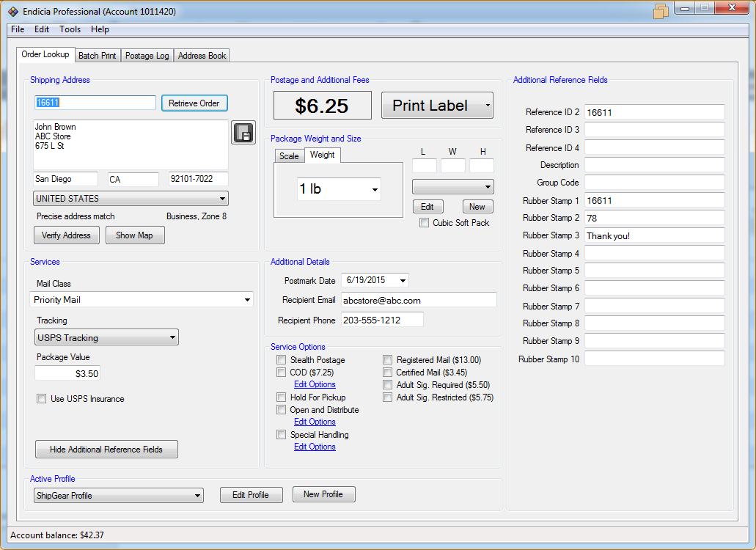Screen dimensions: 756x550
Task: Open the Address Book tab
Action: pos(202,56)
